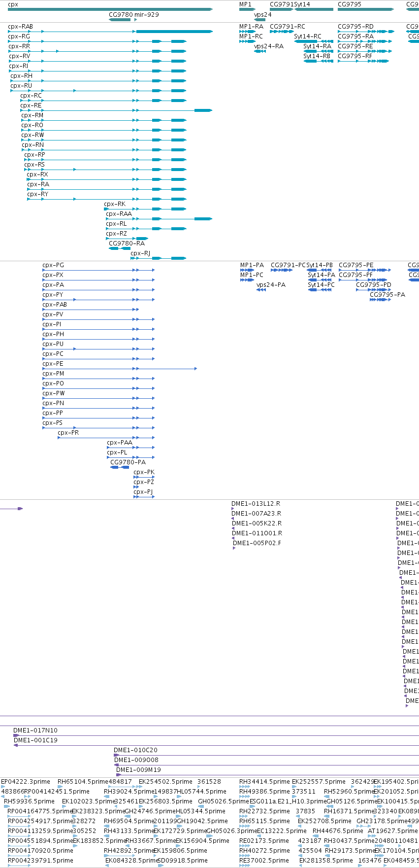
Task: Select transcript CG9795-RF
Action: click(355, 56)
